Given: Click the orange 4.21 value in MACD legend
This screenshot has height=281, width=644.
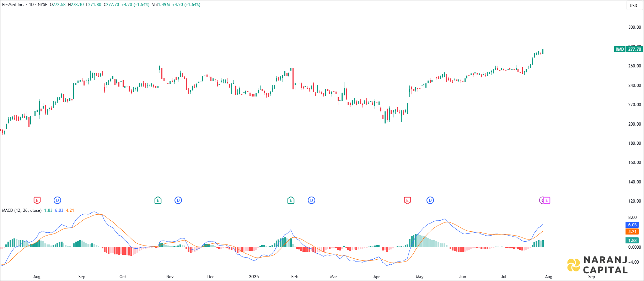Looking at the screenshot, I should [x=70, y=210].
